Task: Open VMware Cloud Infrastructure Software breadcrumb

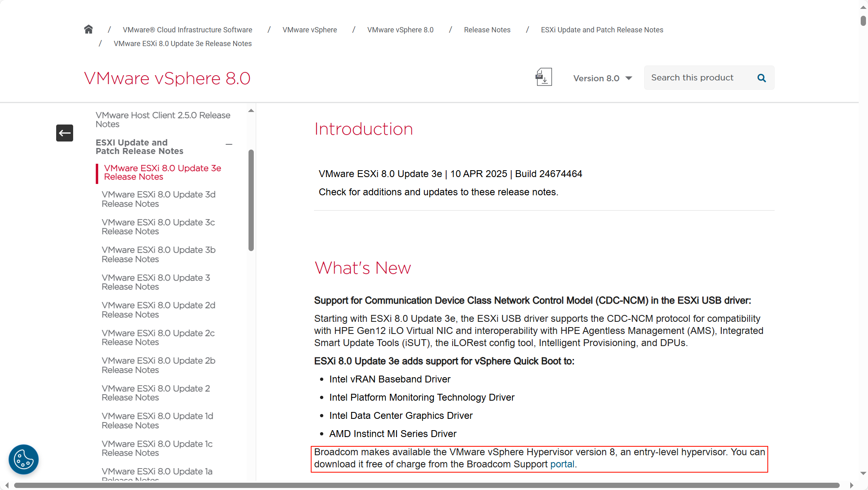Action: pyautogui.click(x=187, y=30)
